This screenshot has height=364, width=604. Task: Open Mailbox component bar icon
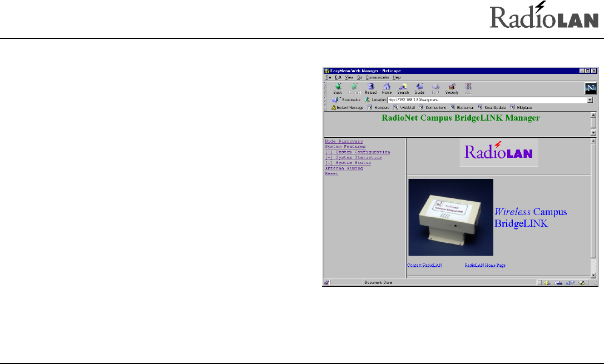click(558, 283)
